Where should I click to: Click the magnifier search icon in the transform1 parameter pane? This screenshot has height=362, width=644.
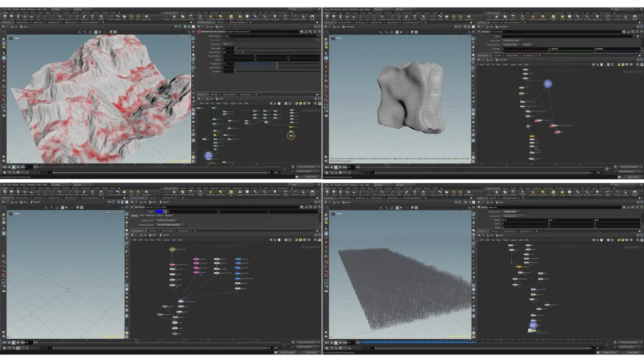click(633, 32)
